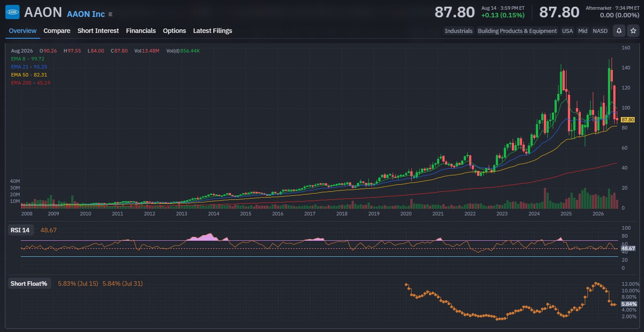Click the 'Aug 2026' chart date label
644x332 pixels.
[x=22, y=51]
